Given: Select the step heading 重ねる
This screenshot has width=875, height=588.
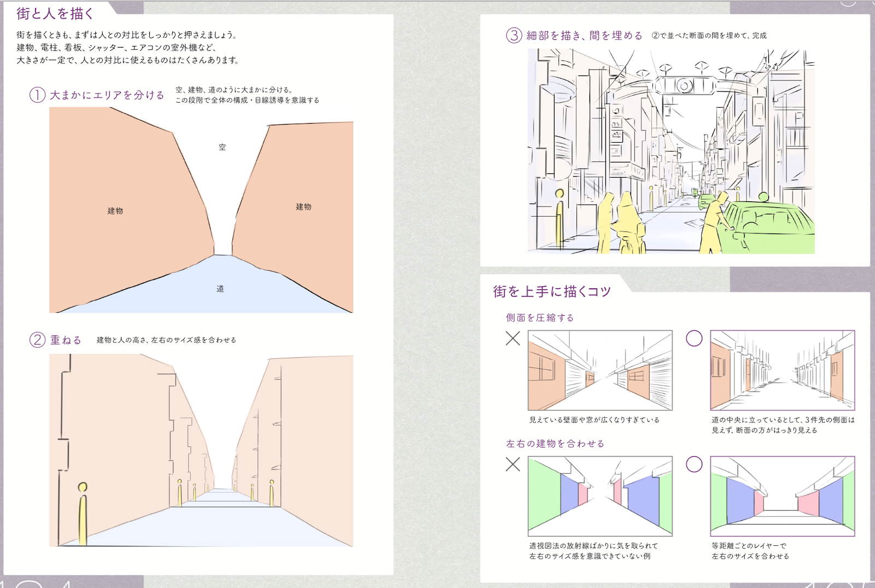Looking at the screenshot, I should [66, 340].
